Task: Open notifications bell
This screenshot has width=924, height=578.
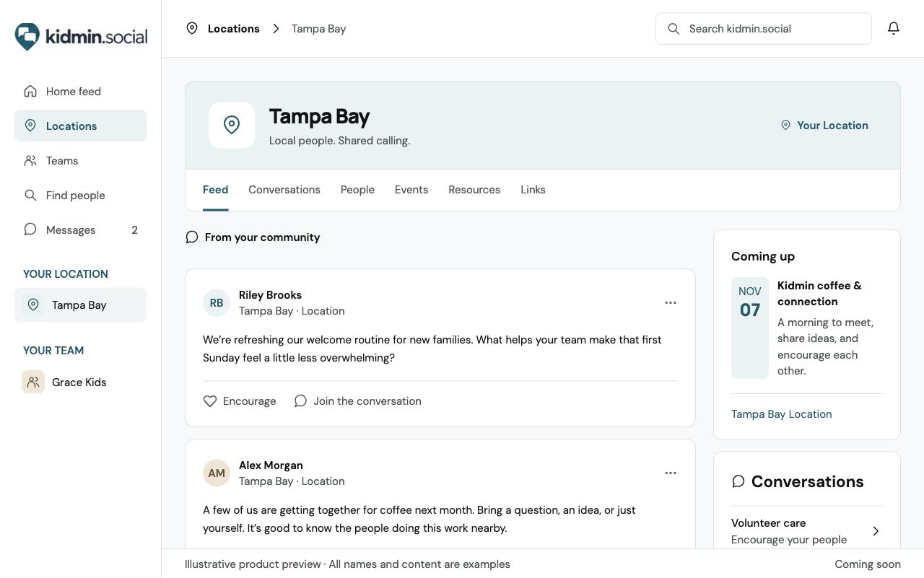Action: pyautogui.click(x=894, y=29)
